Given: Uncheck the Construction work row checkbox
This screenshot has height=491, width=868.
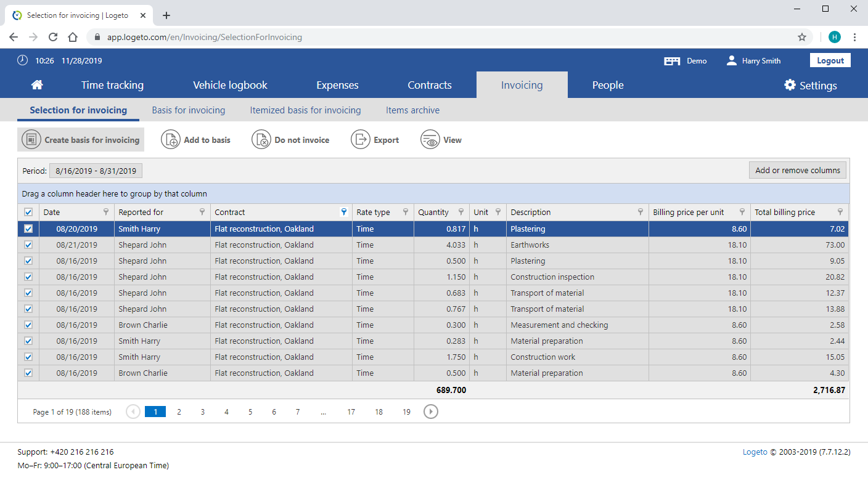Looking at the screenshot, I should [x=28, y=357].
